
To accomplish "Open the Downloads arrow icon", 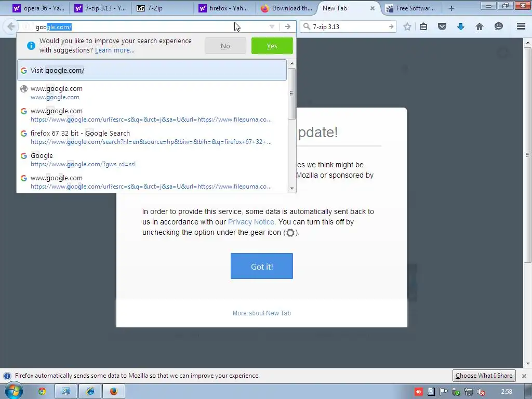I will pos(461,26).
